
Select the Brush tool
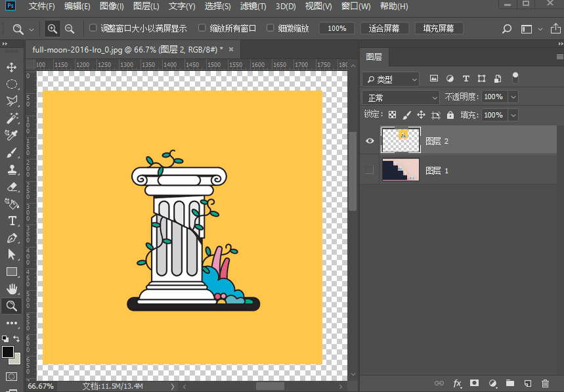pyautogui.click(x=11, y=152)
